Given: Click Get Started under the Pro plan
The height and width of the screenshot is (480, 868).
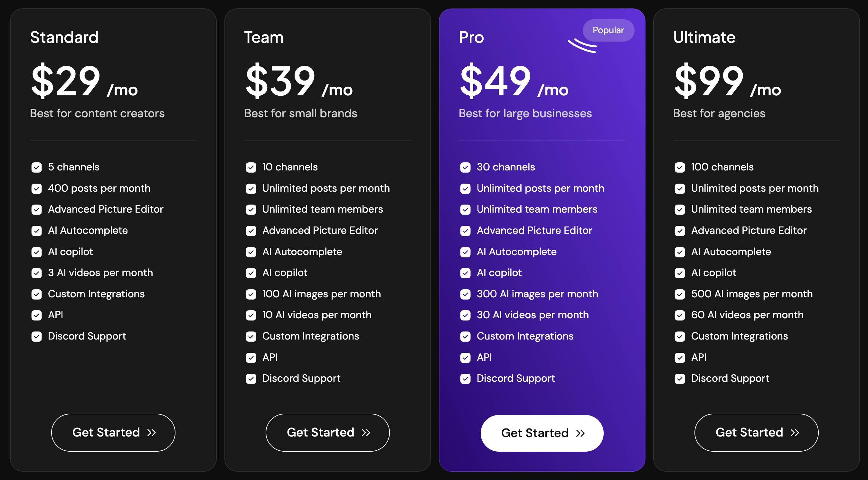Looking at the screenshot, I should [542, 432].
